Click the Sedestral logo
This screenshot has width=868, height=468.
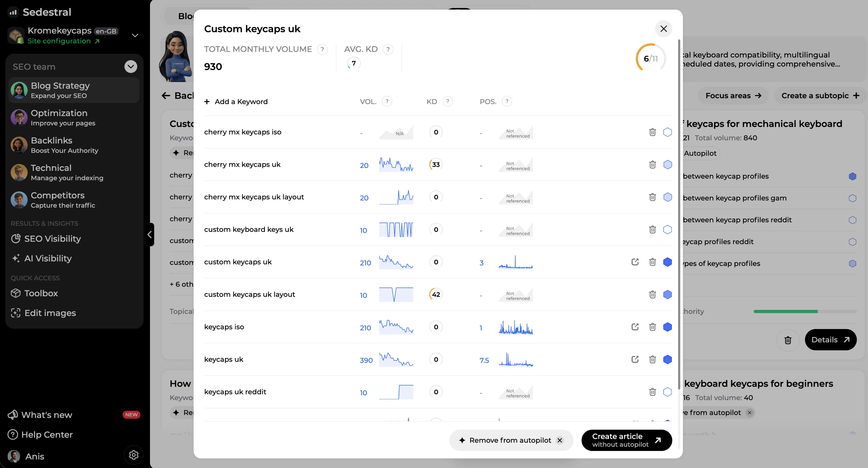point(40,12)
